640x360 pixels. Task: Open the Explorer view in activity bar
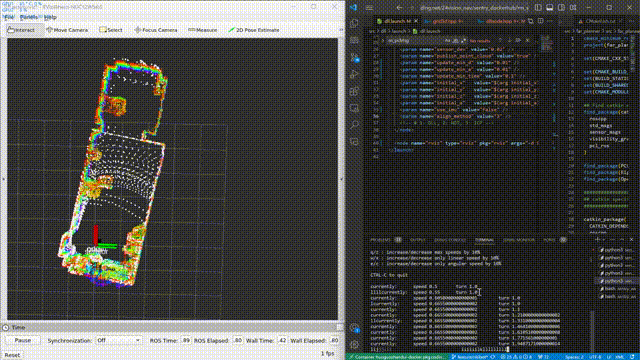point(354,23)
